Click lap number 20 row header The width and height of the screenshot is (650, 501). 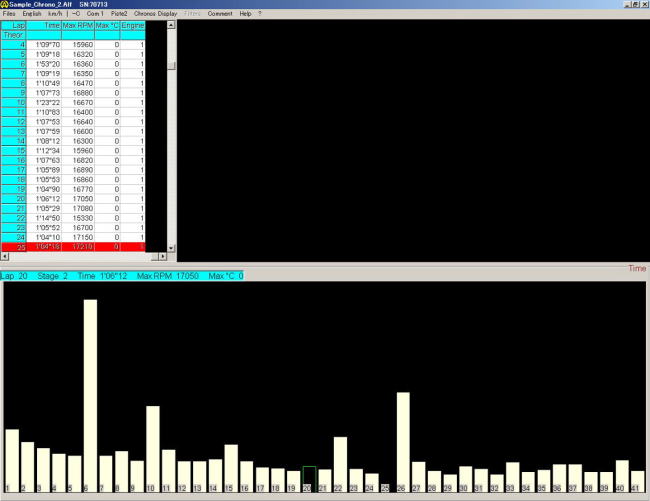click(x=14, y=199)
